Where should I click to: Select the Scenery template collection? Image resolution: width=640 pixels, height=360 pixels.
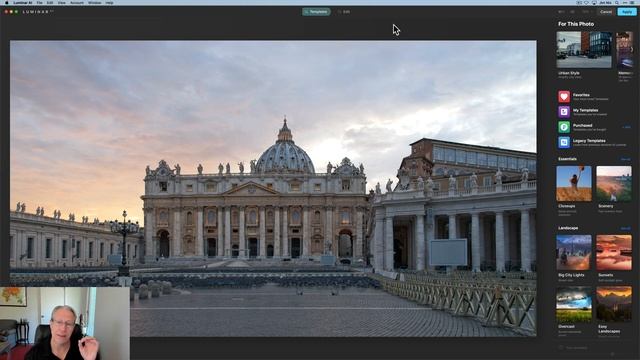[614, 183]
